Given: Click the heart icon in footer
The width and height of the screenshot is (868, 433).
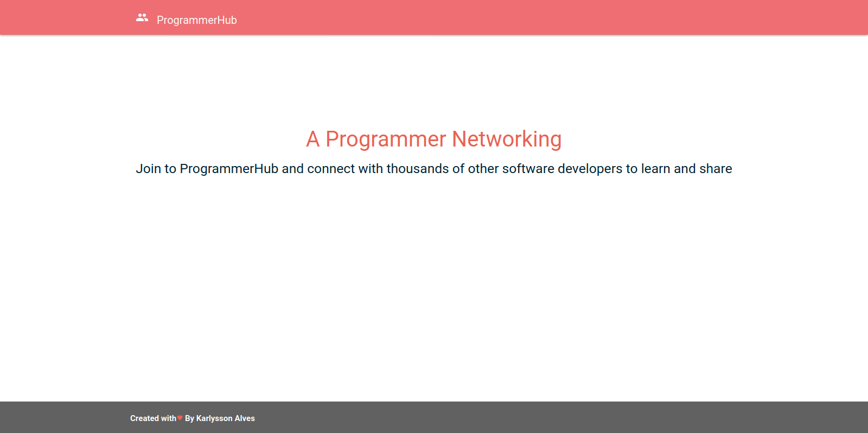Looking at the screenshot, I should coord(180,418).
